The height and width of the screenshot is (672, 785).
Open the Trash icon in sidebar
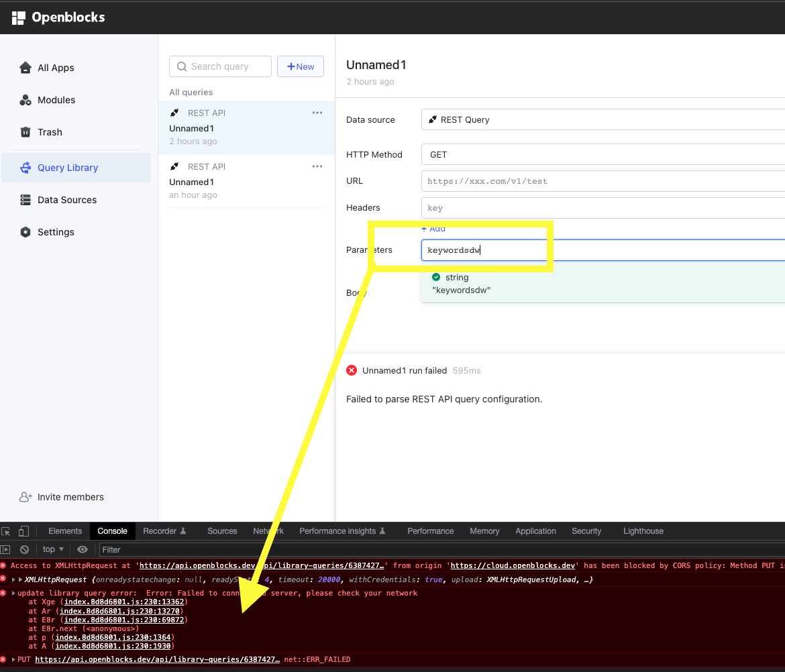pos(25,131)
